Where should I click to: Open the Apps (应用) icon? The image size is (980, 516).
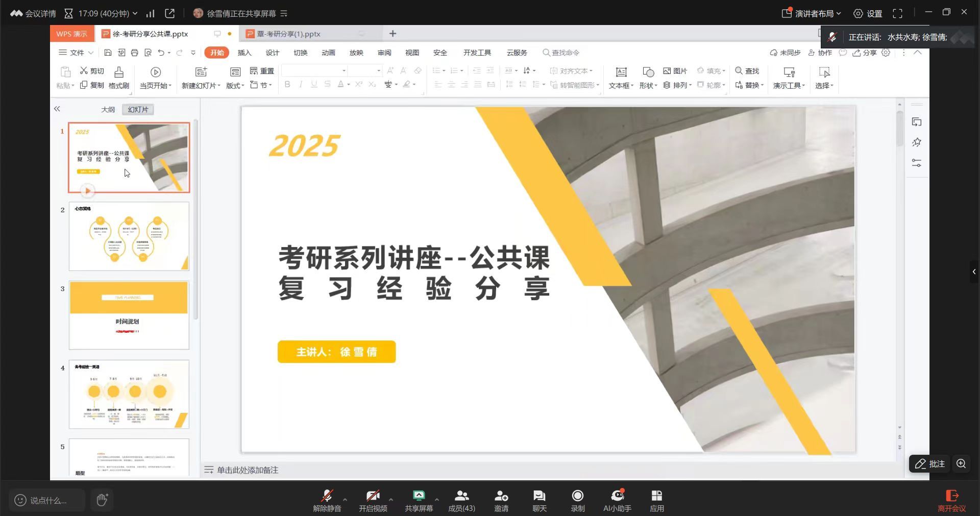pos(656,496)
